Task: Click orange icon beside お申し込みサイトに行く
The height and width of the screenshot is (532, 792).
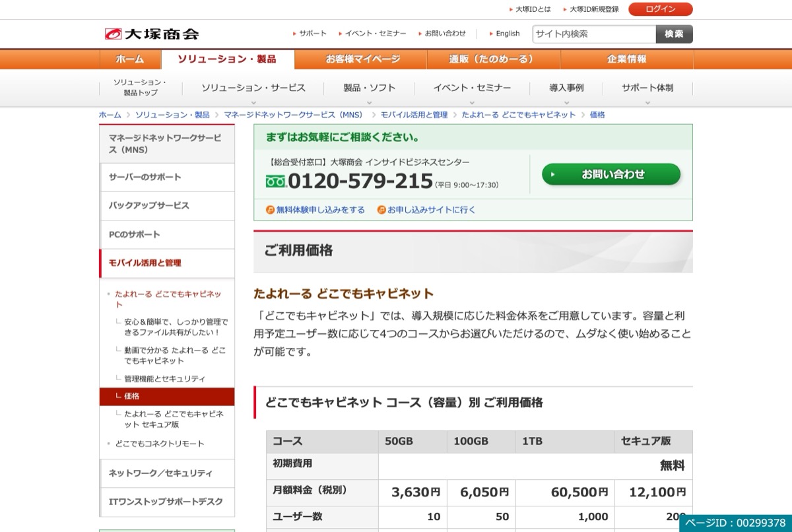Action: click(381, 210)
